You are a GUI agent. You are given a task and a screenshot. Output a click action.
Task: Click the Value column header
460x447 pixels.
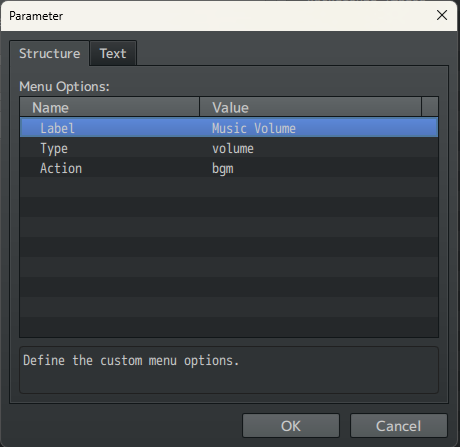click(310, 107)
